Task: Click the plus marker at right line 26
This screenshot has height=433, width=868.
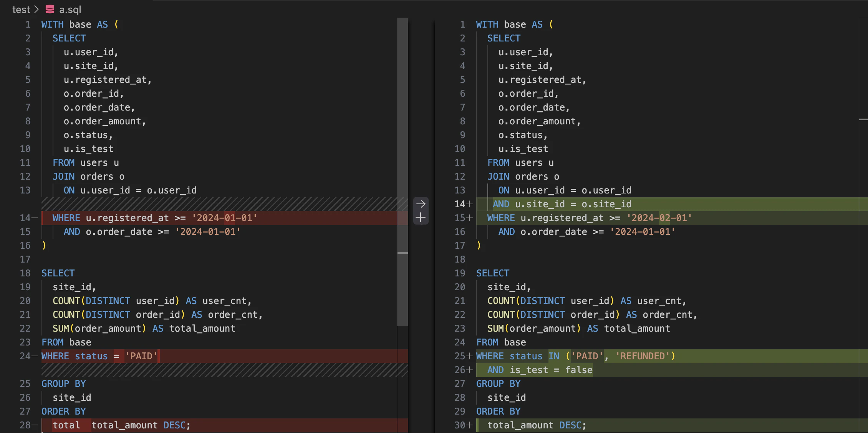Action: 469,370
